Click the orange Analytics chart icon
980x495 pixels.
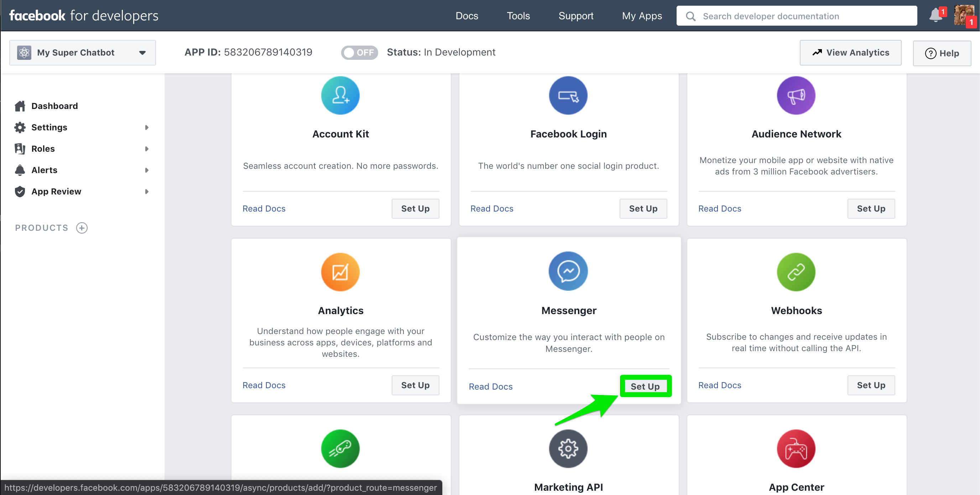coord(340,272)
